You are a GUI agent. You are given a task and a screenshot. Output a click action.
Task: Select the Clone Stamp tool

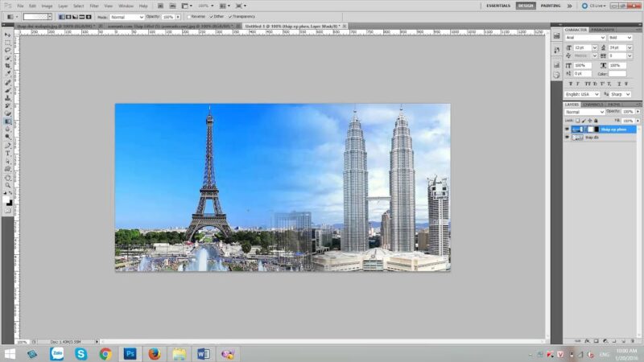8,98
